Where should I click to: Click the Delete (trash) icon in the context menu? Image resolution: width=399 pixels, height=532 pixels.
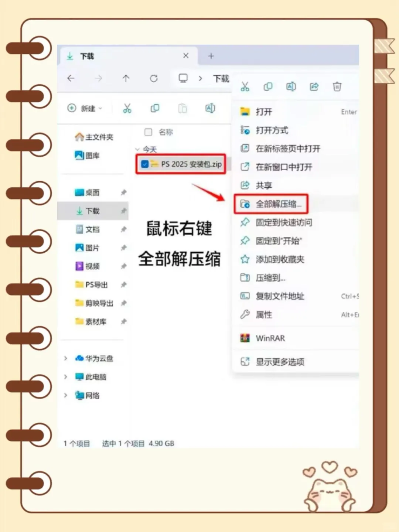[337, 86]
